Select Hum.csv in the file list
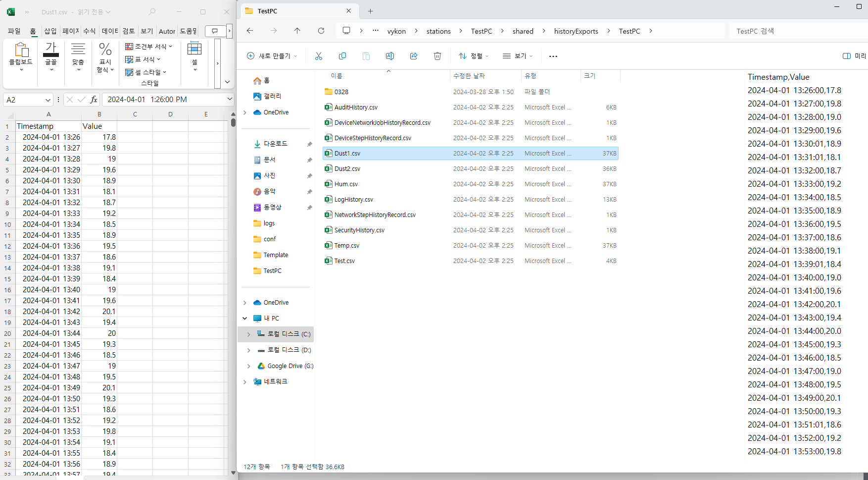 (470, 184)
